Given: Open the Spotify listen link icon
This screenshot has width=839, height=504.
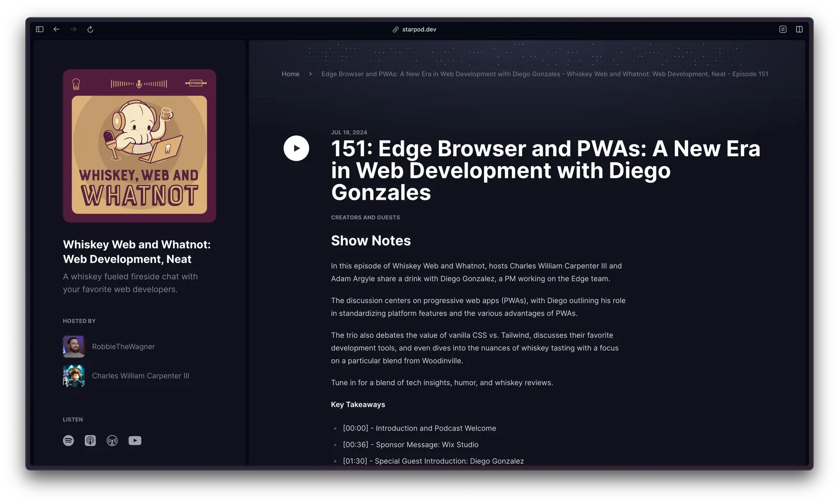Looking at the screenshot, I should (x=69, y=441).
